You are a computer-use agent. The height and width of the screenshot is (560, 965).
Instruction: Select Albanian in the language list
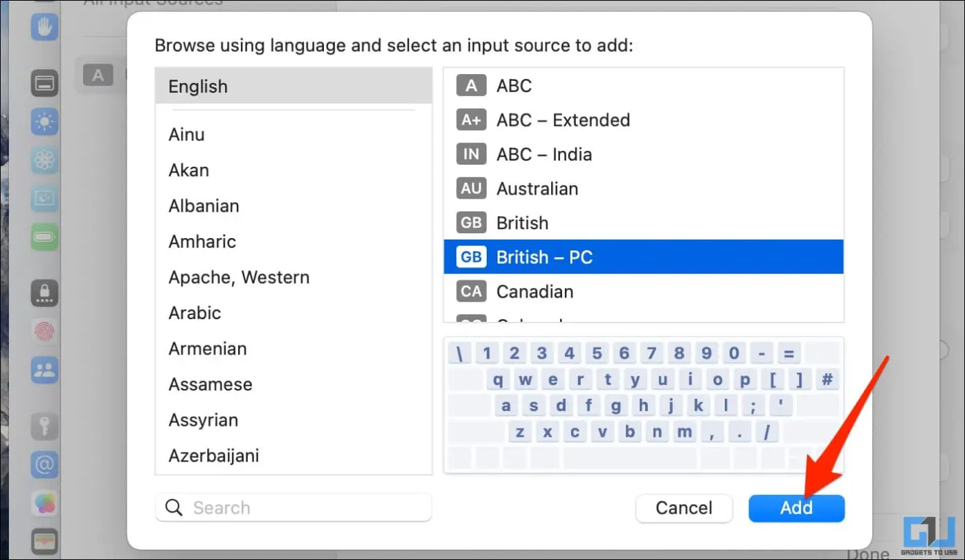(x=294, y=206)
